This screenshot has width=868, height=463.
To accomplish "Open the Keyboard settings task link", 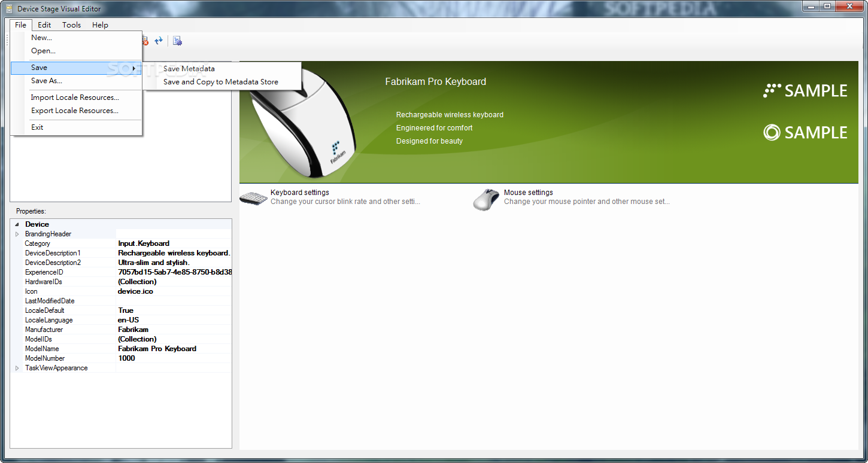I will [x=300, y=193].
